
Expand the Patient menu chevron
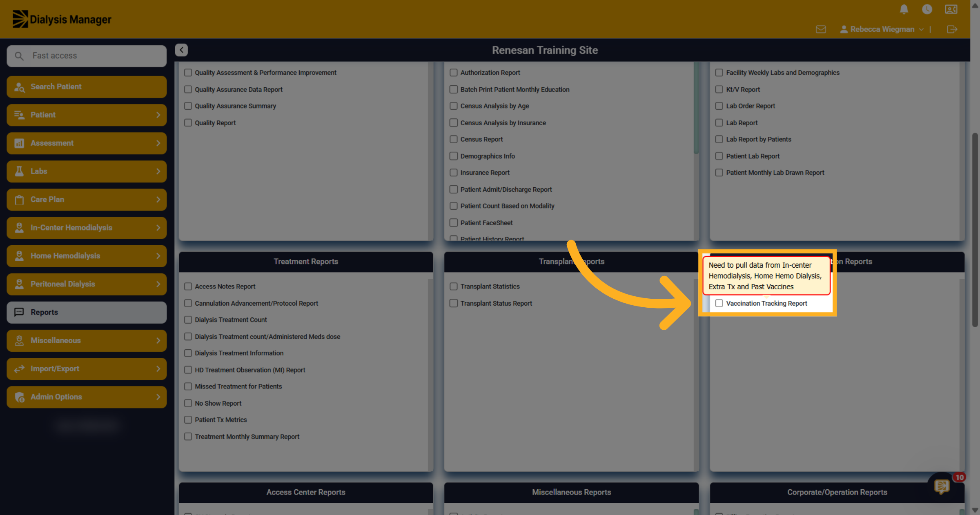[x=158, y=115]
